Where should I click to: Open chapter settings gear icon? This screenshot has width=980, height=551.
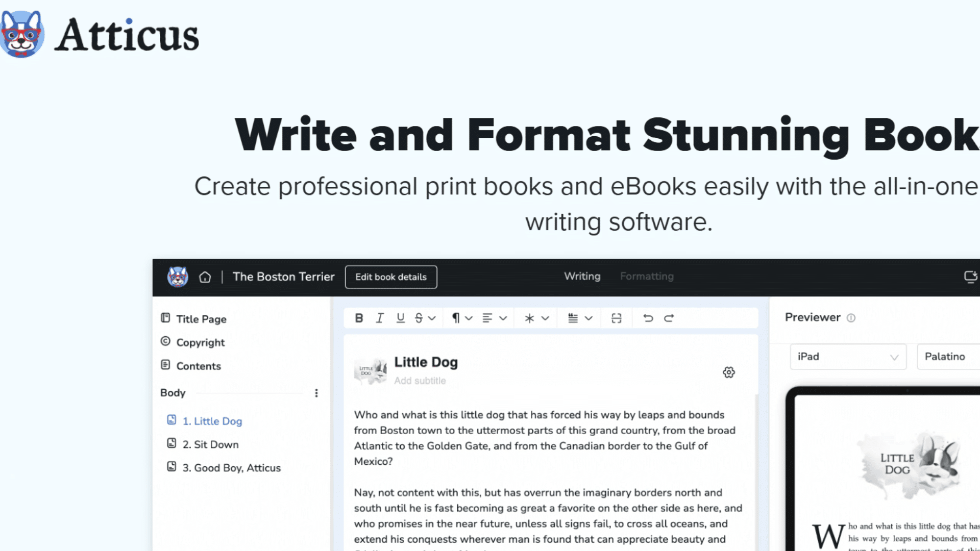coord(729,372)
